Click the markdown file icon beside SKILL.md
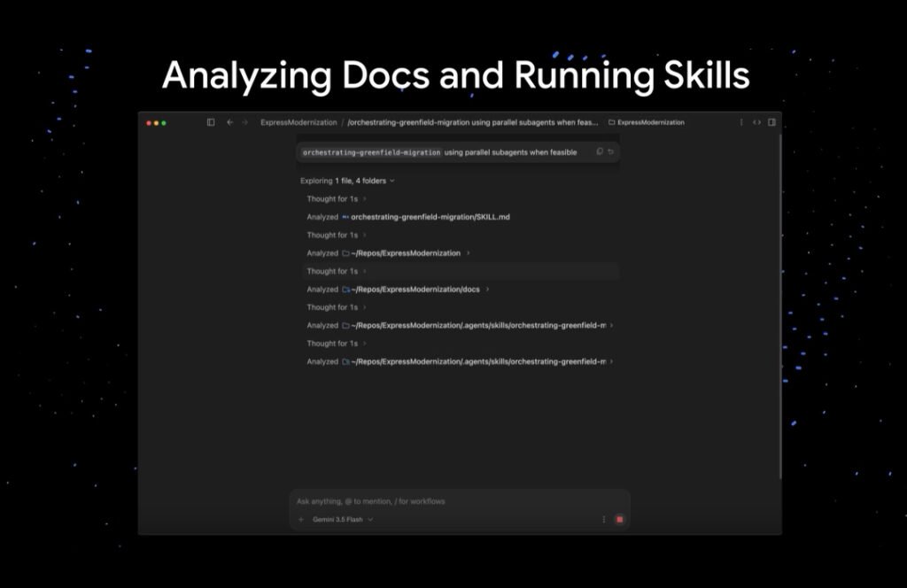This screenshot has width=907, height=588. 345,217
